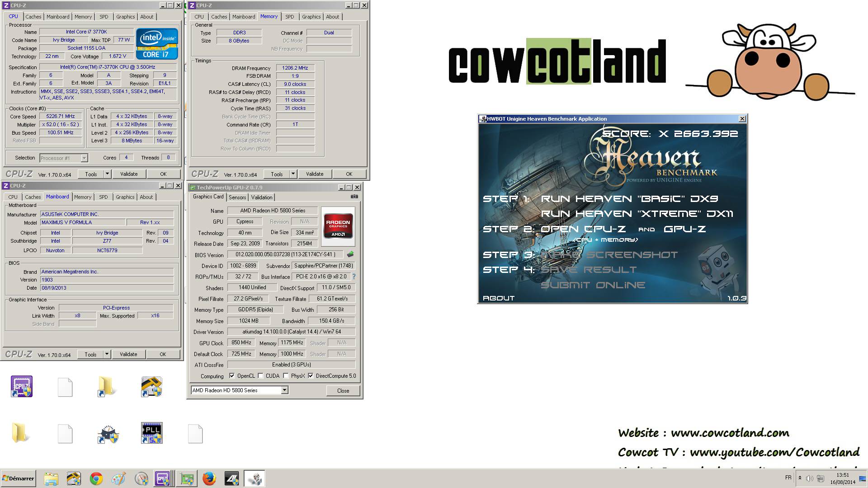Click the volume speaker tray icon

809,478
